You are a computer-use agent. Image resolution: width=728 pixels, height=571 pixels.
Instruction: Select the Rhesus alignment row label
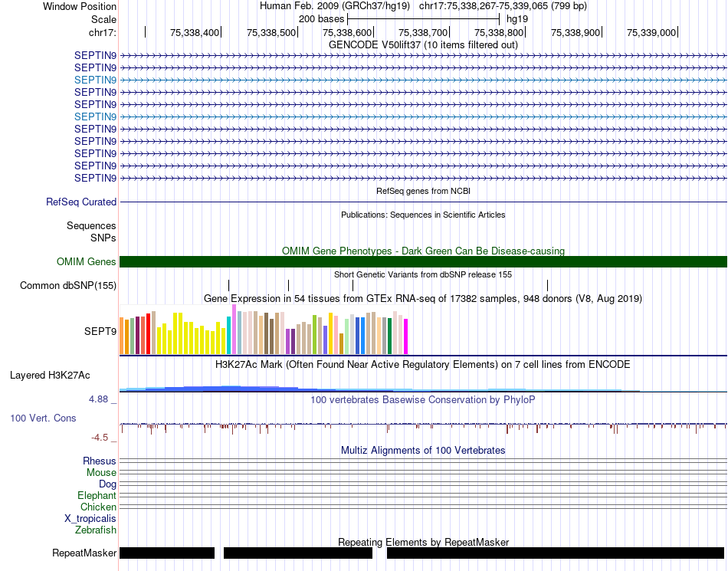[x=100, y=461]
